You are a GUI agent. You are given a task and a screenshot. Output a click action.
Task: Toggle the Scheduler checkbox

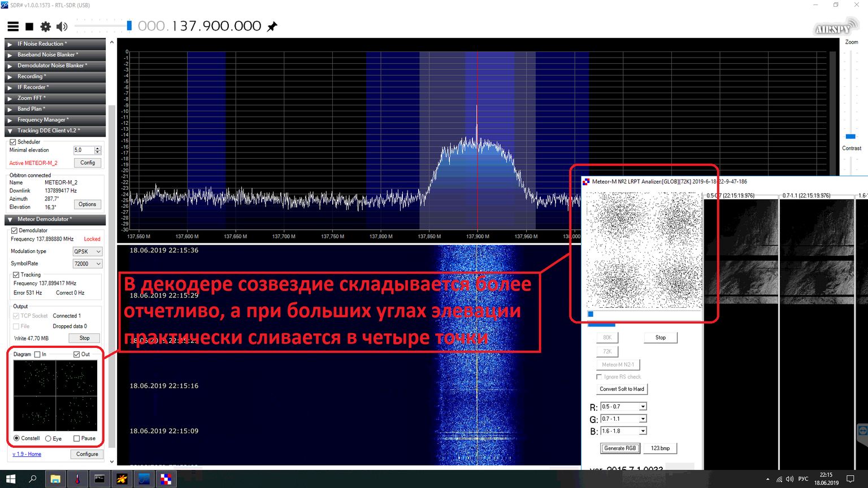(x=13, y=142)
